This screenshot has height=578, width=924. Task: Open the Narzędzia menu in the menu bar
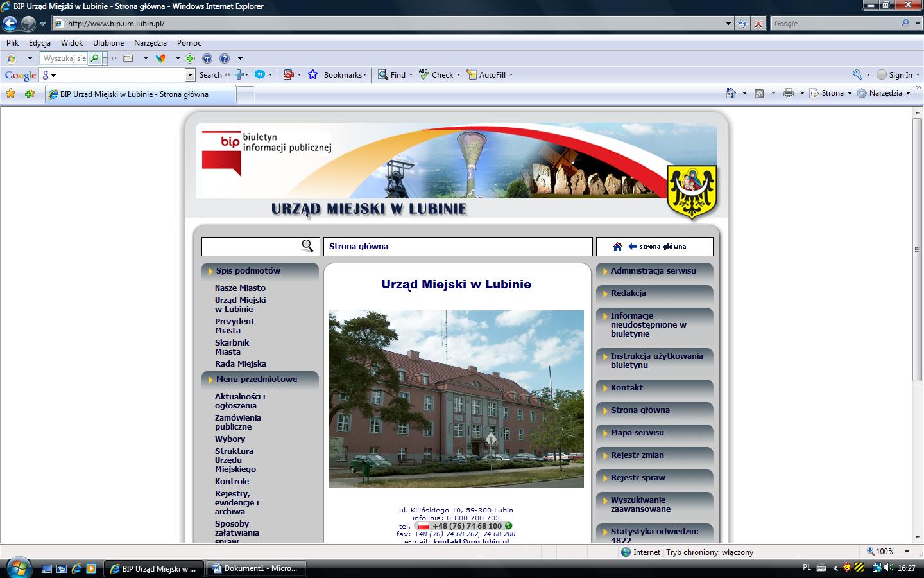150,43
